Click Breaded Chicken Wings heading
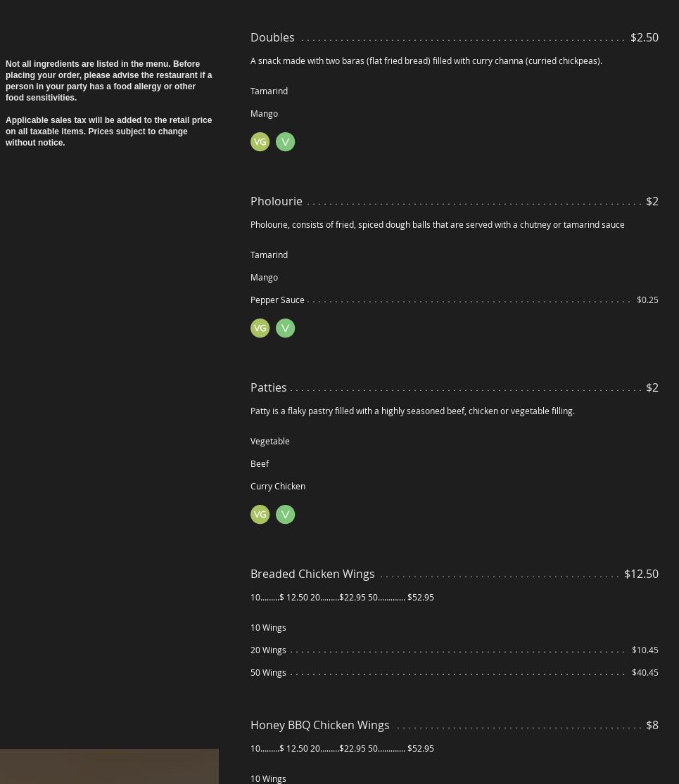Image resolution: width=679 pixels, height=784 pixels. coord(312,574)
